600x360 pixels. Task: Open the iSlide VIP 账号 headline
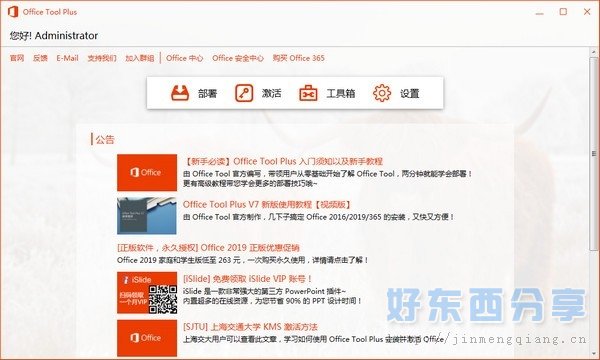click(248, 279)
